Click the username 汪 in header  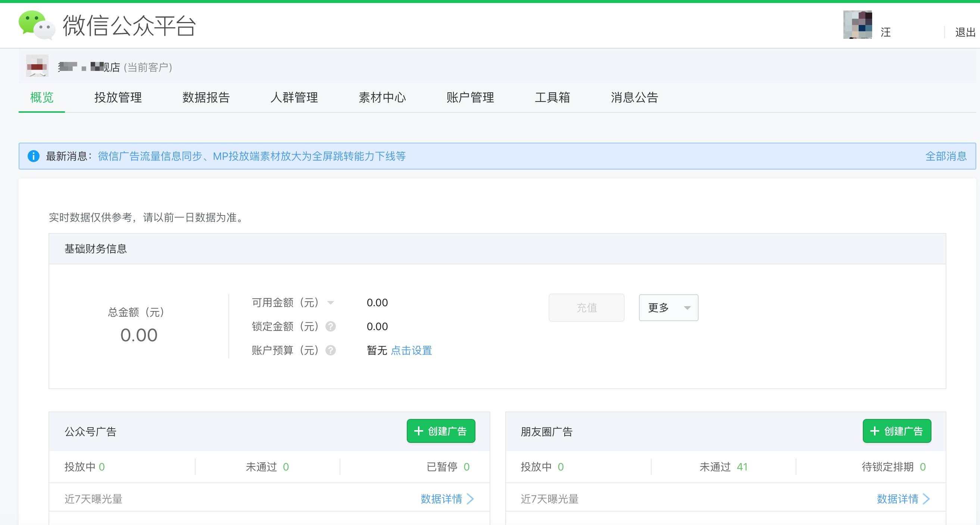886,32
